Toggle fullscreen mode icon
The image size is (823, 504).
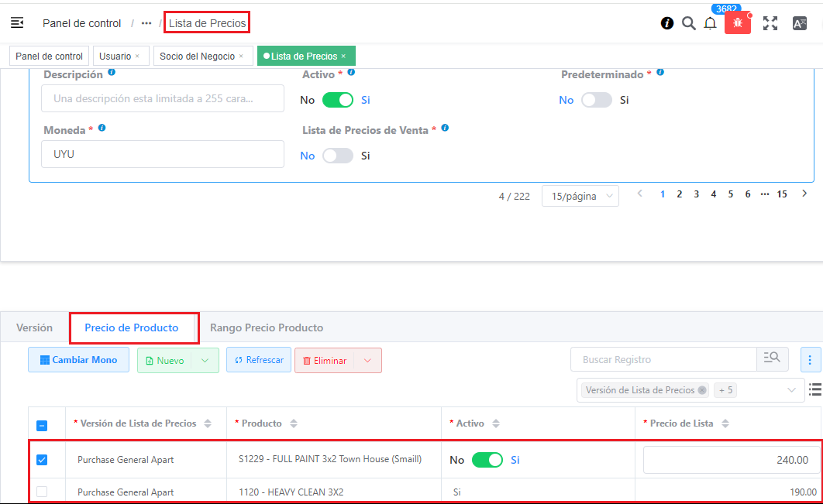(x=770, y=23)
